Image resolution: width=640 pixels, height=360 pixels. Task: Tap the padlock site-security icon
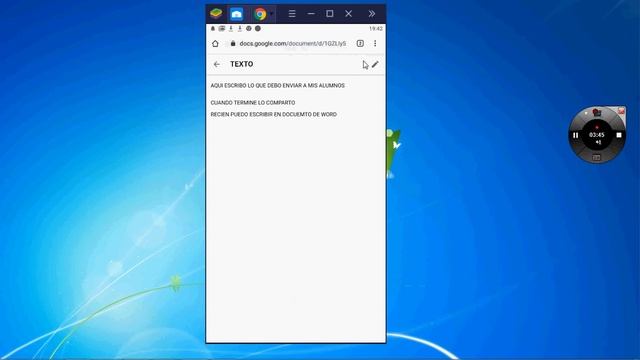tap(233, 43)
